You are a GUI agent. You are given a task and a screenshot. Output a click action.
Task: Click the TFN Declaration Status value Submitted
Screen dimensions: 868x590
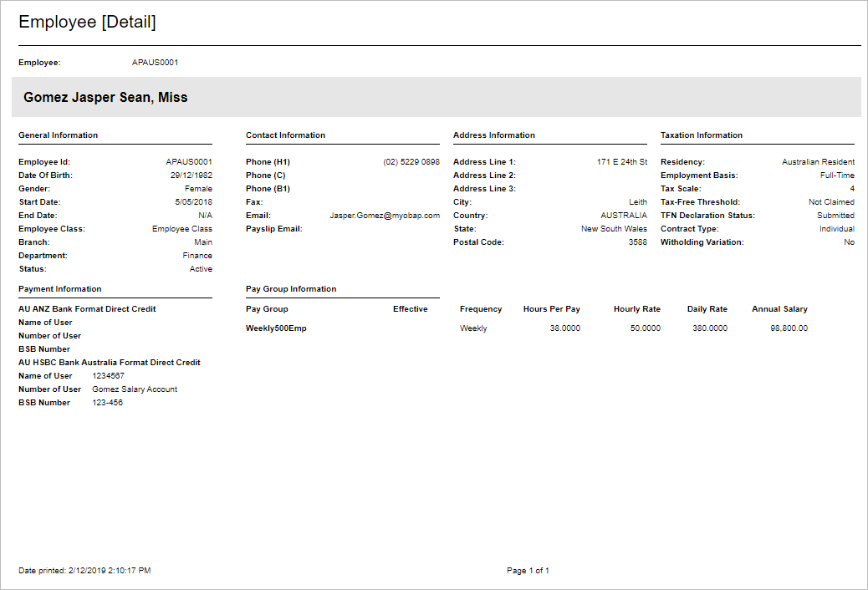click(836, 216)
